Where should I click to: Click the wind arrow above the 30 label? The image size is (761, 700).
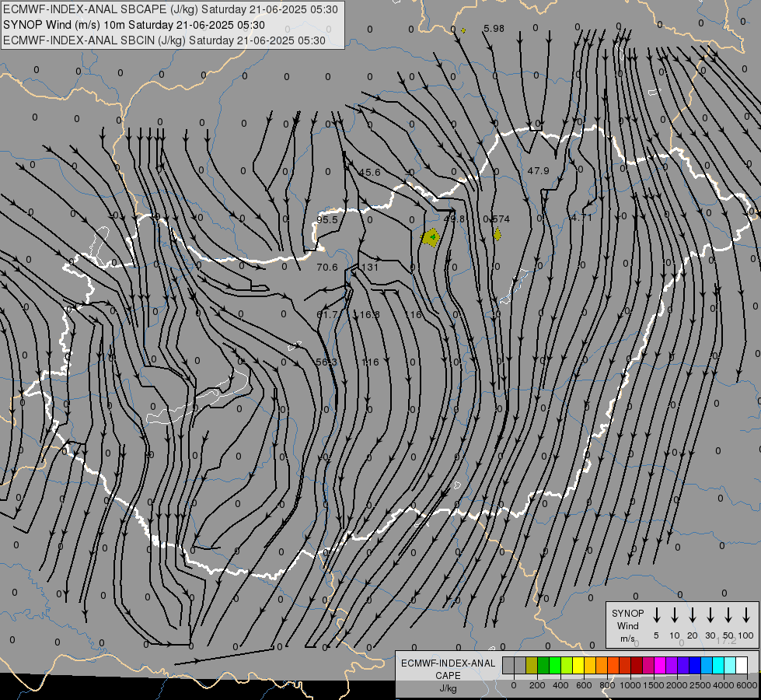point(710,615)
